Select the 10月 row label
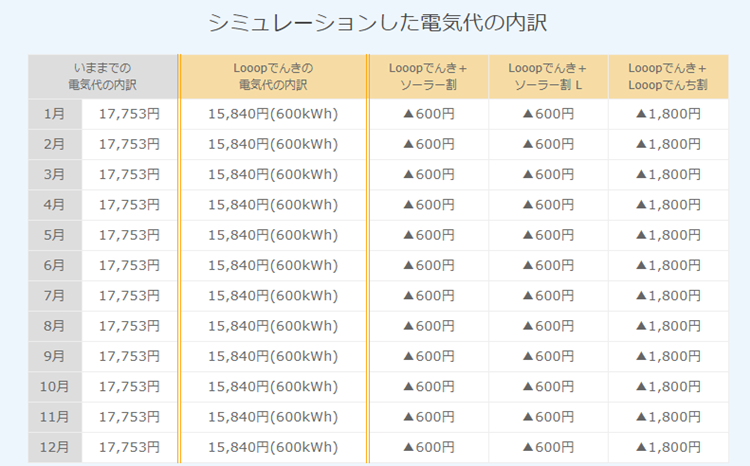This screenshot has width=750, height=466. [55, 387]
